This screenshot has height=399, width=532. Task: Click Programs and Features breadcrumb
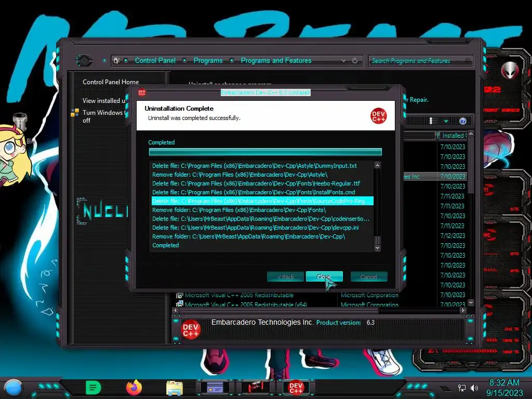coord(276,60)
